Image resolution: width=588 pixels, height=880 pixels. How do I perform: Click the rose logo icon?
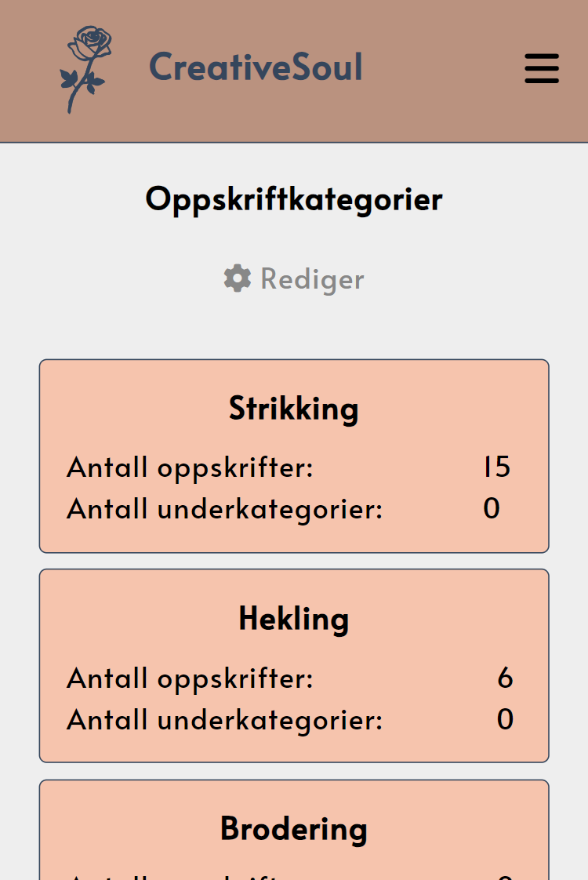[85, 69]
